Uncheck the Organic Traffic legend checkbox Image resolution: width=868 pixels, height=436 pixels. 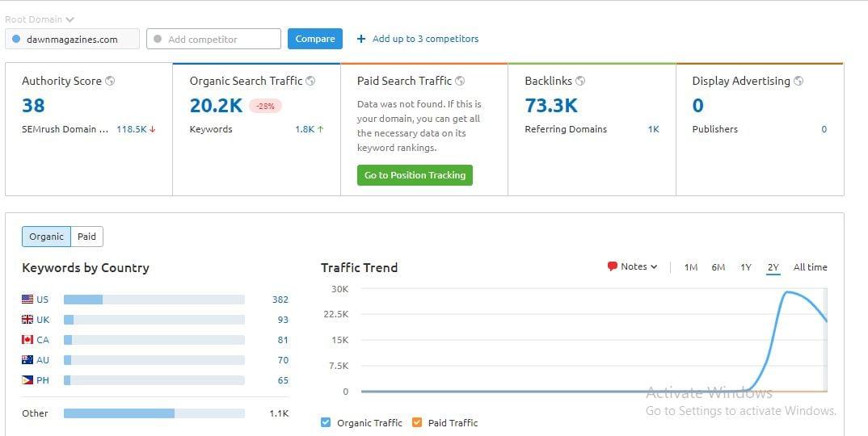click(x=326, y=422)
